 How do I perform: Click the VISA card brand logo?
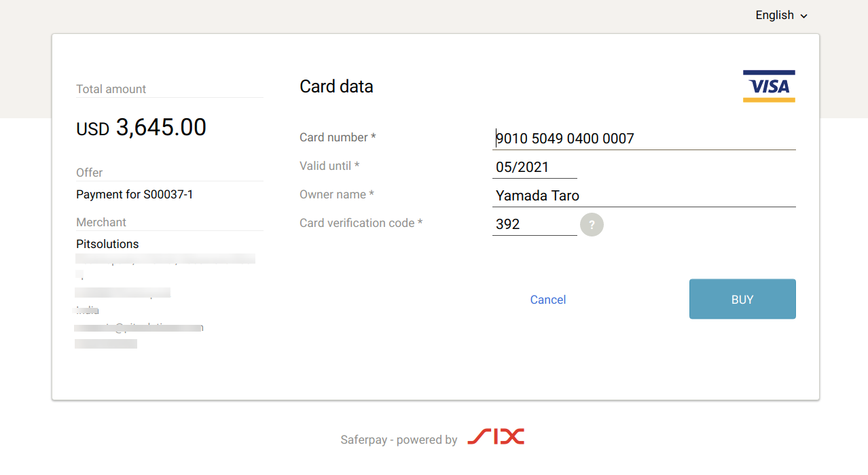tap(769, 86)
